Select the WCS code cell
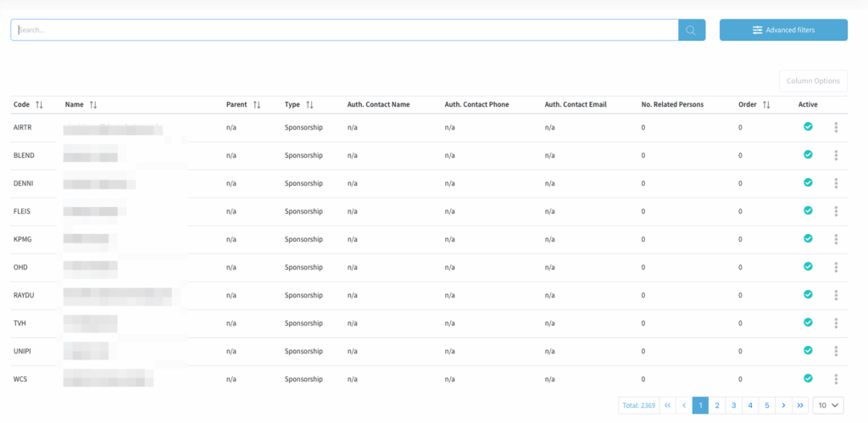 pyautogui.click(x=20, y=379)
